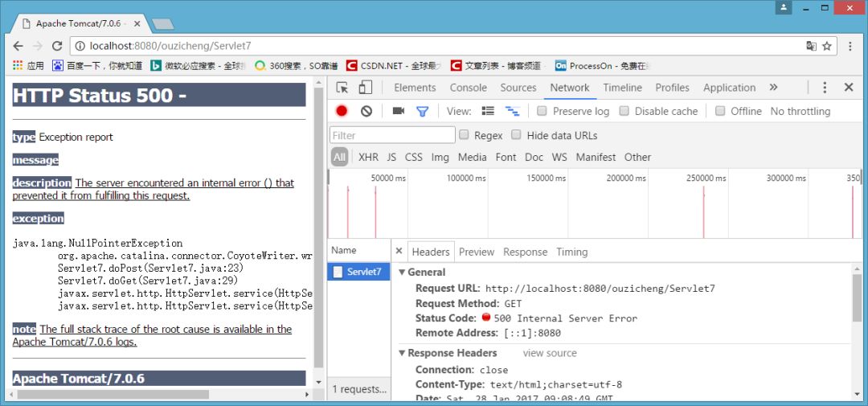Open the DevTools customize three-dot menu
The image size is (868, 406).
(825, 88)
